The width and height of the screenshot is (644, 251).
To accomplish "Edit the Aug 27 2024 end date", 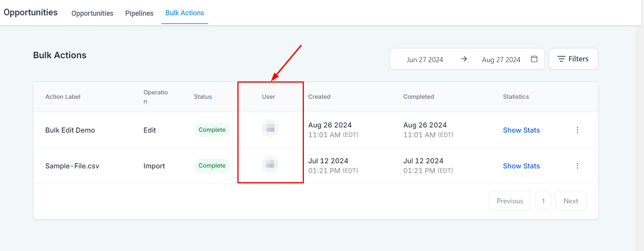I will coord(501,60).
